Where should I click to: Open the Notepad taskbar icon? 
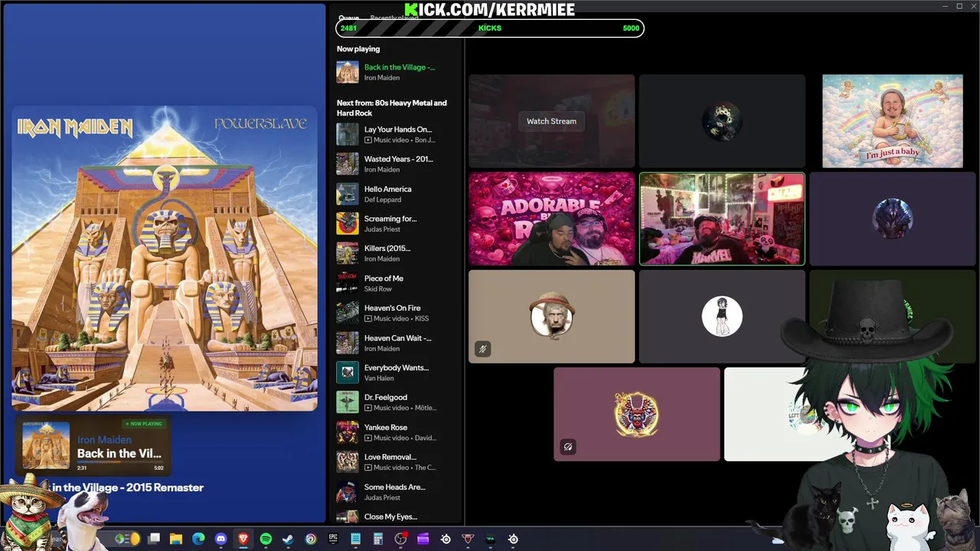pos(355,539)
